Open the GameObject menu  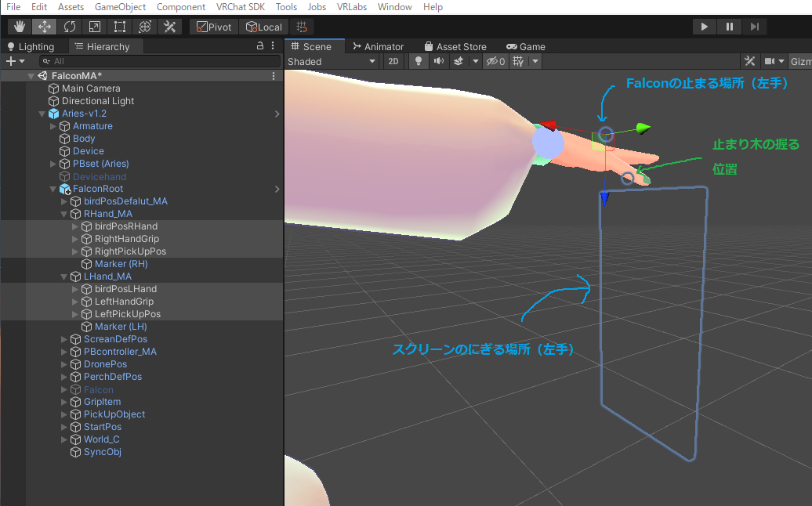click(120, 7)
